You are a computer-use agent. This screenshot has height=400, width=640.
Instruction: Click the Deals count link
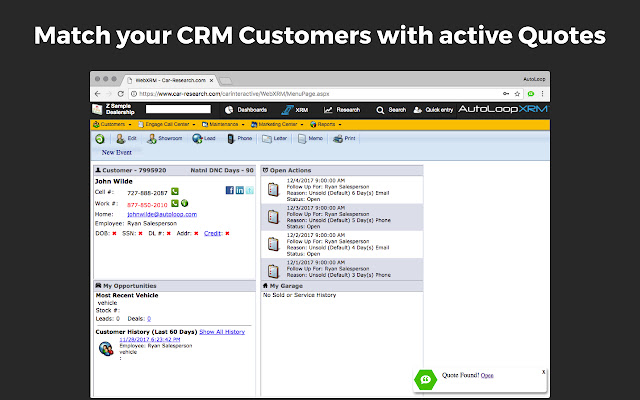(x=149, y=319)
